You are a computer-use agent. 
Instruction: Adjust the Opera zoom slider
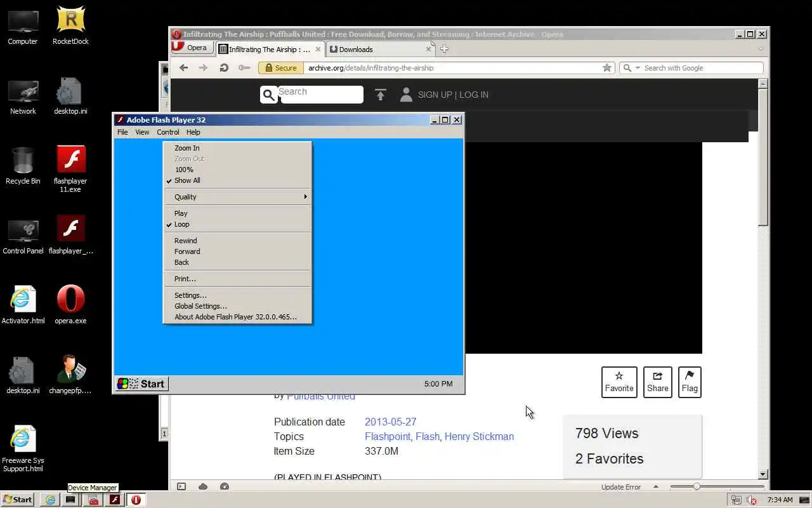[697, 487]
